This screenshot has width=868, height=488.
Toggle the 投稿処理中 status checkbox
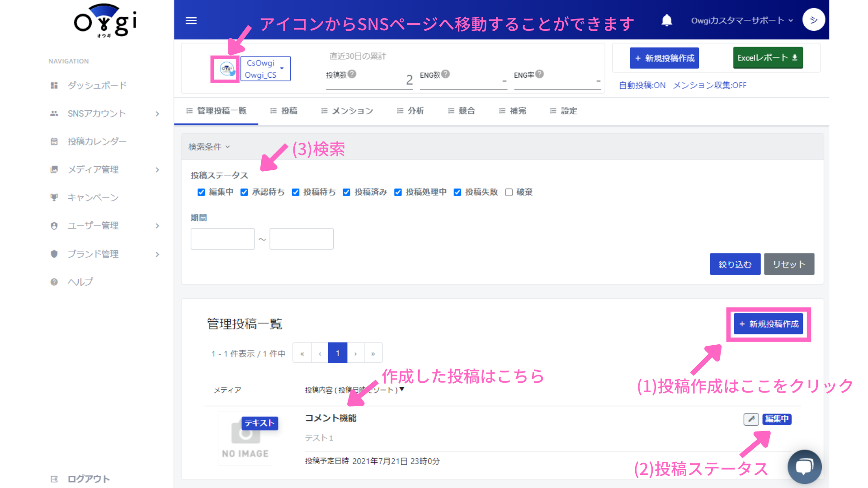(x=398, y=192)
